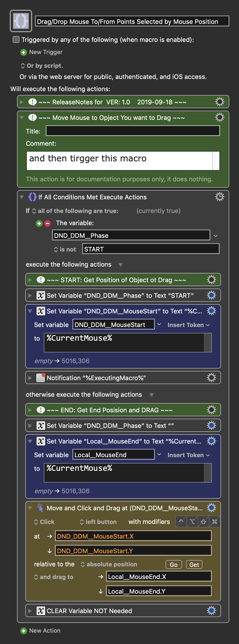The image size is (239, 644).
Task: Toggle the Control modifier key icon
Action: [181, 522]
